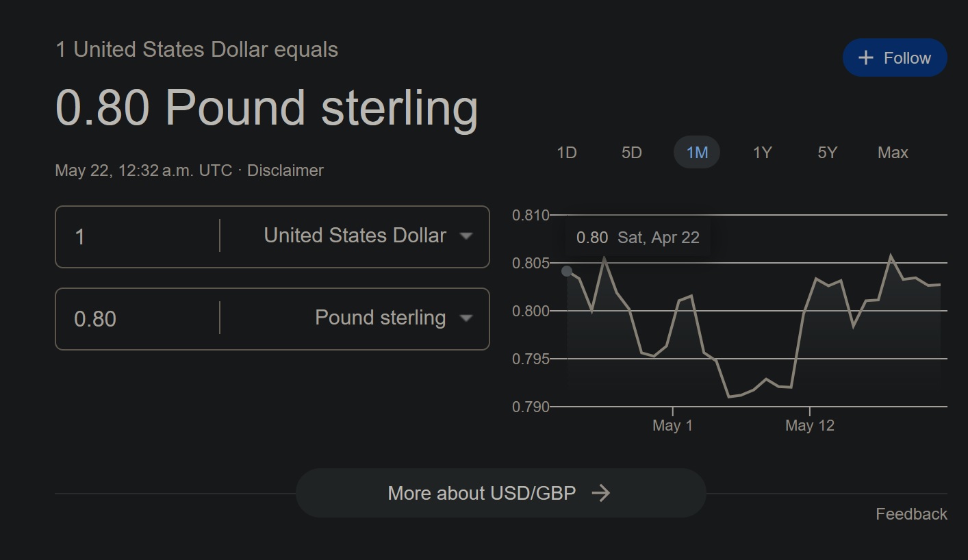The image size is (968, 560).
Task: Follow the USD/GBP currency pair
Action: click(895, 58)
